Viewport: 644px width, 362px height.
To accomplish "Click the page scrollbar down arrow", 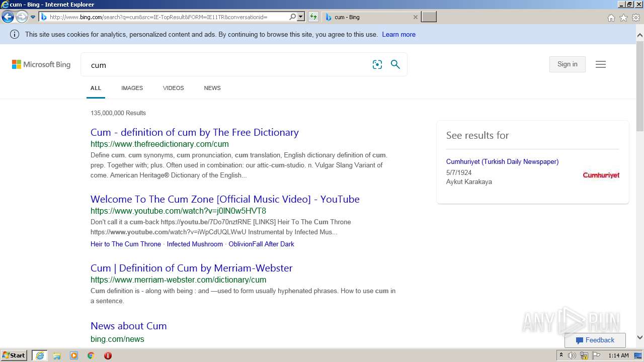I will click(640, 337).
